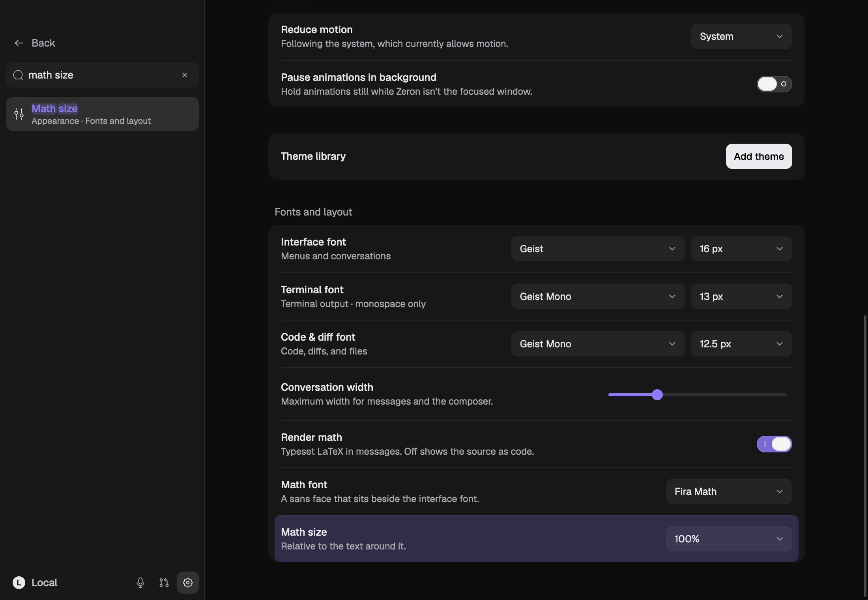Open the Terminal font Geist Mono dropdown
This screenshot has width=868, height=600.
598,296
